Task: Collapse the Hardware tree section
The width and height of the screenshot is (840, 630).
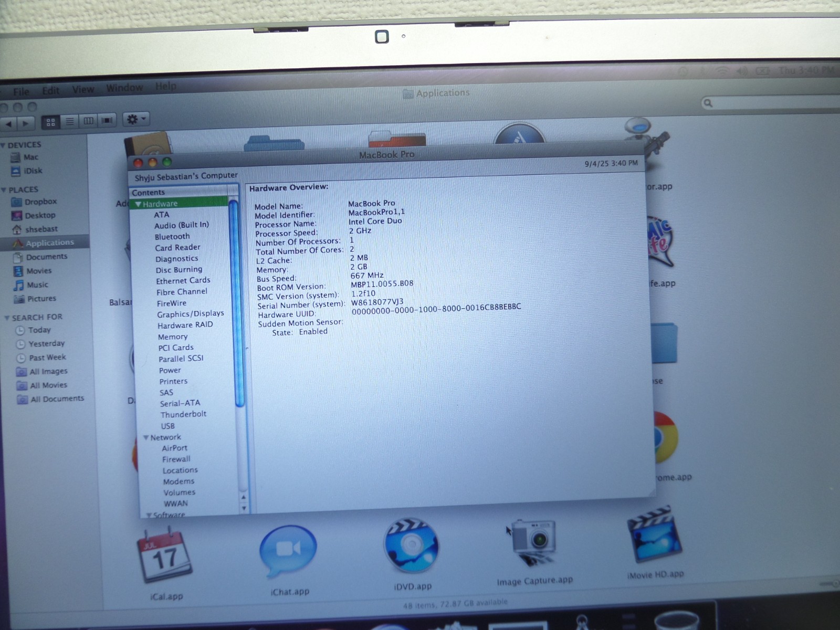Action: [138, 204]
